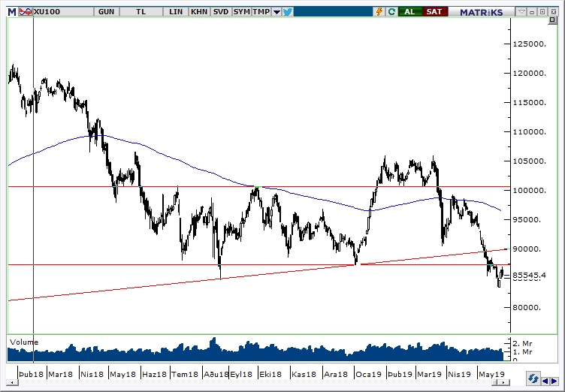The width and height of the screenshot is (565, 392).
Task: Click the 100000 price axis label
Action: click(x=530, y=190)
